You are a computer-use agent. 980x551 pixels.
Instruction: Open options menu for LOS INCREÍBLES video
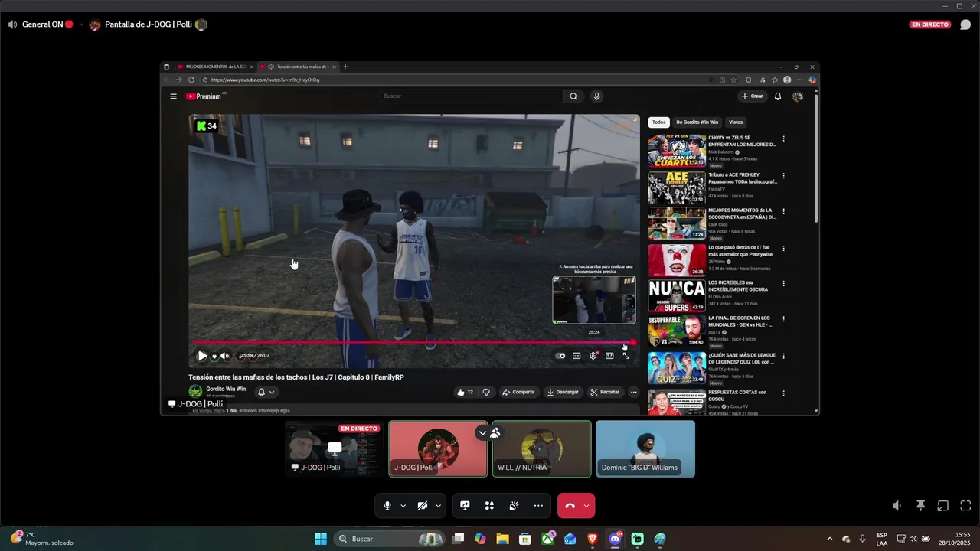coord(783,283)
